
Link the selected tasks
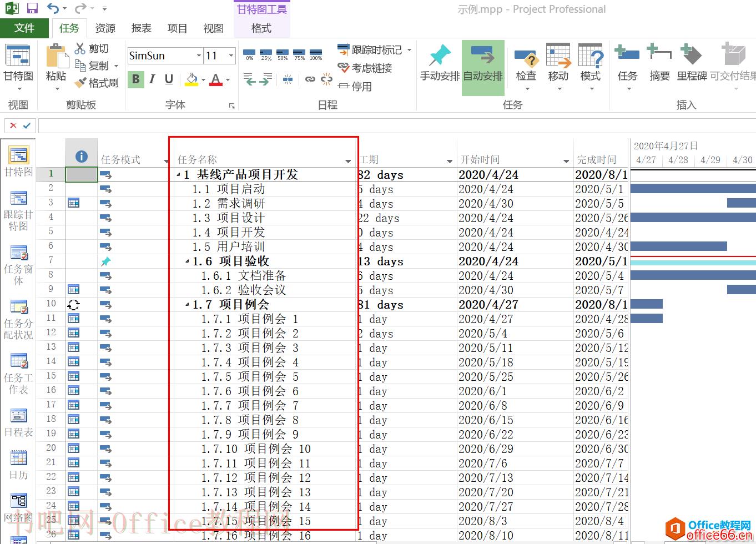point(310,79)
